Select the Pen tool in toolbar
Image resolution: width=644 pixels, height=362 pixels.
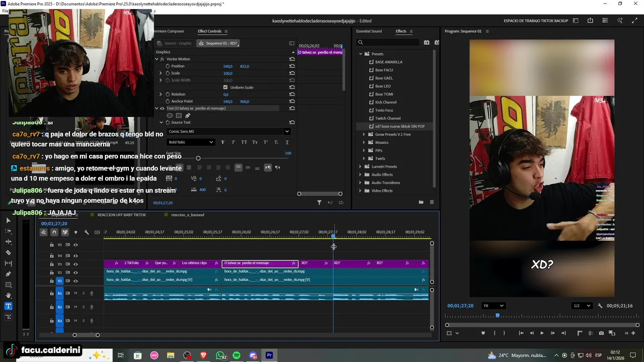[x=8, y=274]
